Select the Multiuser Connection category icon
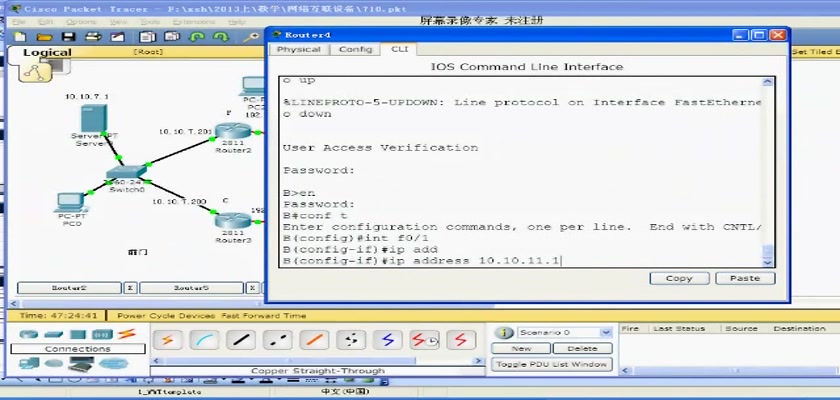Screen dimensions: 840x400 tap(113, 364)
